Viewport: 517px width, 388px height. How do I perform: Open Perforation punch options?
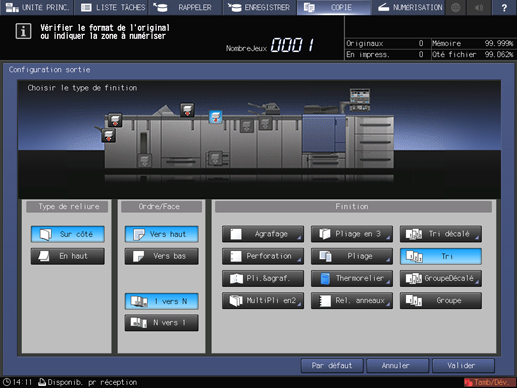[x=263, y=256]
